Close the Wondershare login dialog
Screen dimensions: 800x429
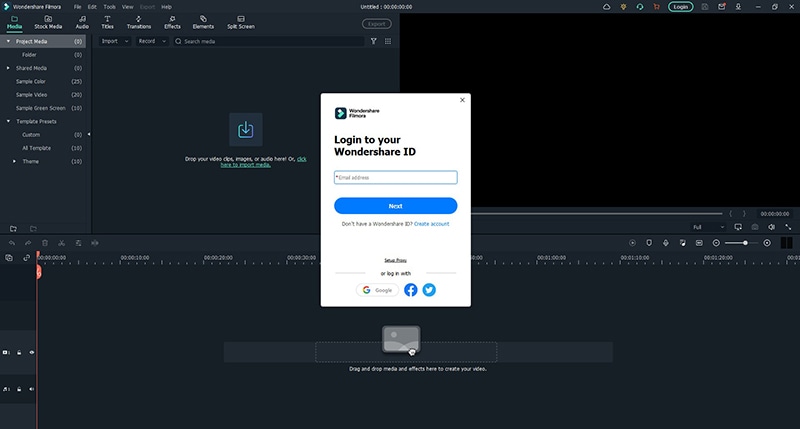coord(462,100)
